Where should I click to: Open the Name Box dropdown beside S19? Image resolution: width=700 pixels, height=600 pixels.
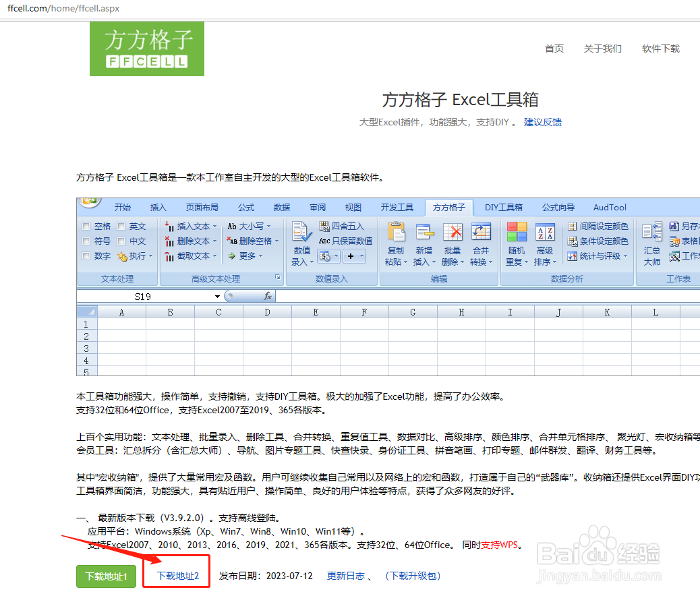pos(217,297)
